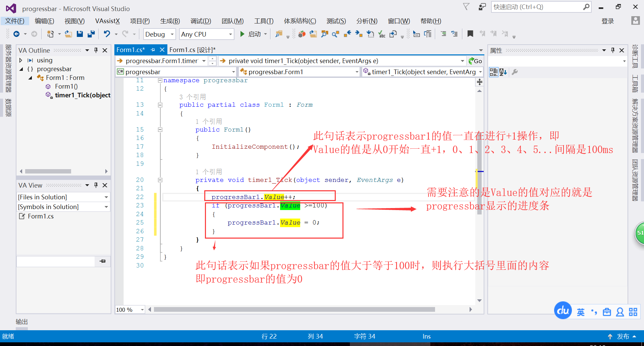Viewport: 644px width, 346px height.
Task: Open the 输出 output panel tab
Action: [22, 322]
